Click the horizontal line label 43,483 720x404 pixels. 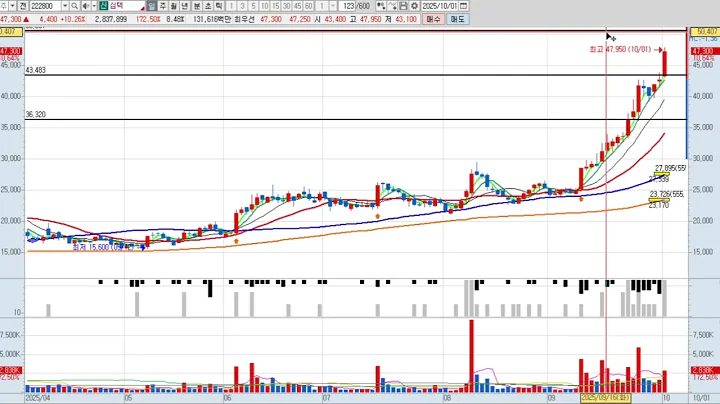[x=35, y=70]
